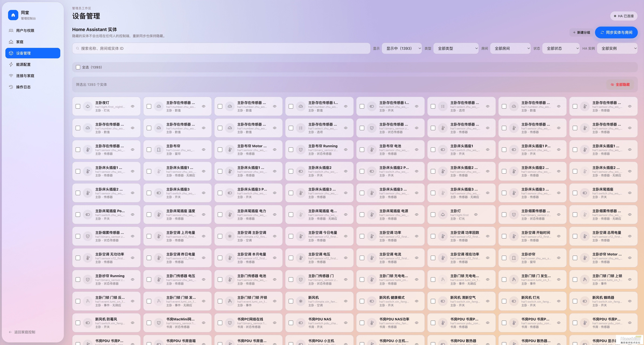The image size is (644, 345).
Task: Click the magnifier icon in search box
Action: [x=78, y=48]
